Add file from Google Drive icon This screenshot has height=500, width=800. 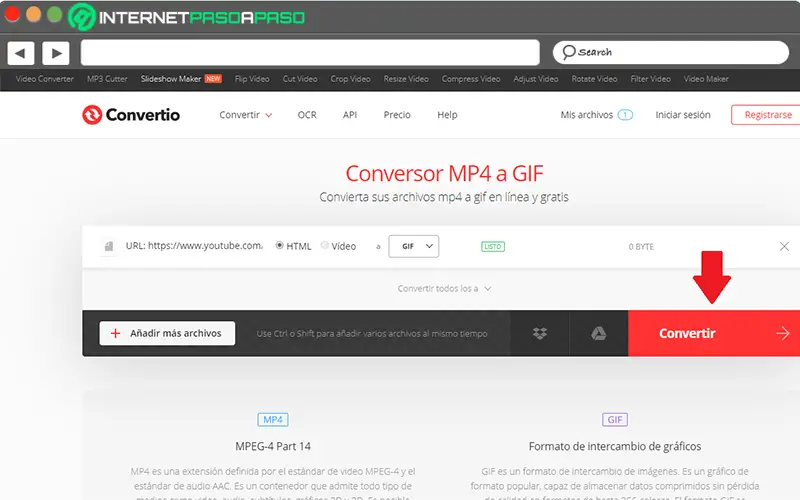click(x=598, y=333)
